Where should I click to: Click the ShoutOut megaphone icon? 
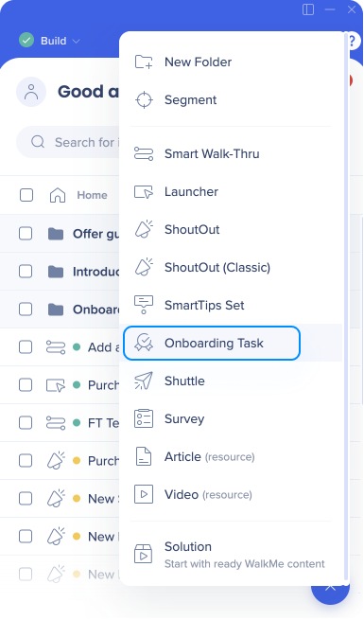coord(144,229)
